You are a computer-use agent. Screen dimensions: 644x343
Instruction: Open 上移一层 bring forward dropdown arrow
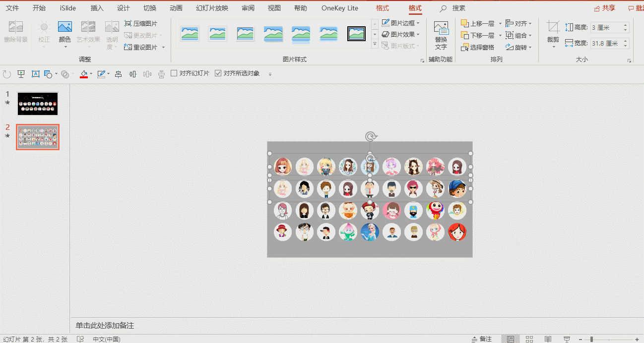tap(500, 24)
